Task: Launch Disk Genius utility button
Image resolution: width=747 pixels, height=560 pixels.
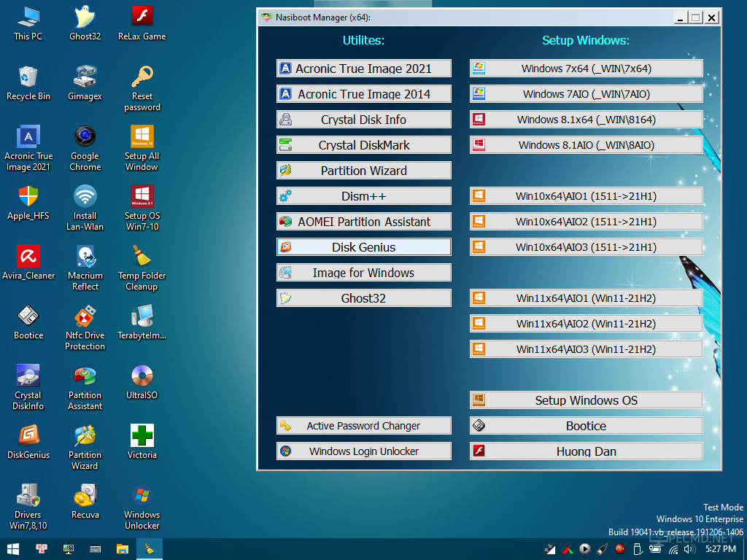Action: point(363,247)
